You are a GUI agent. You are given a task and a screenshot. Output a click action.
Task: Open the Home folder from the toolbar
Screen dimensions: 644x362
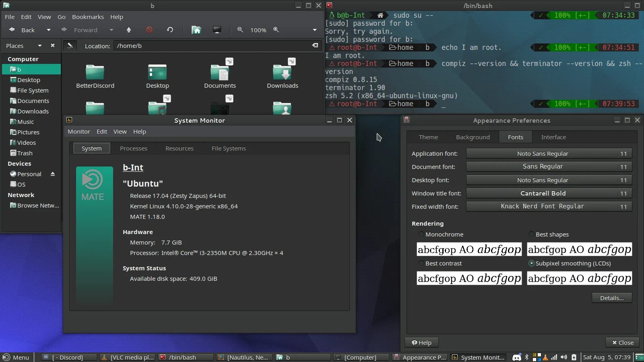point(196,30)
